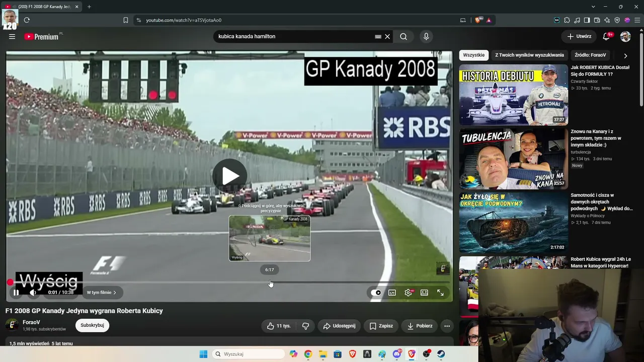Seek the video progress bar to 6:17
The width and height of the screenshot is (644, 362).
(270, 283)
